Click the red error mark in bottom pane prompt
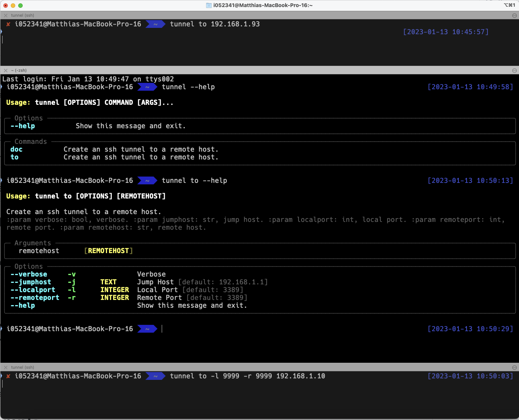Screen dimensions: 519x420 8,376
